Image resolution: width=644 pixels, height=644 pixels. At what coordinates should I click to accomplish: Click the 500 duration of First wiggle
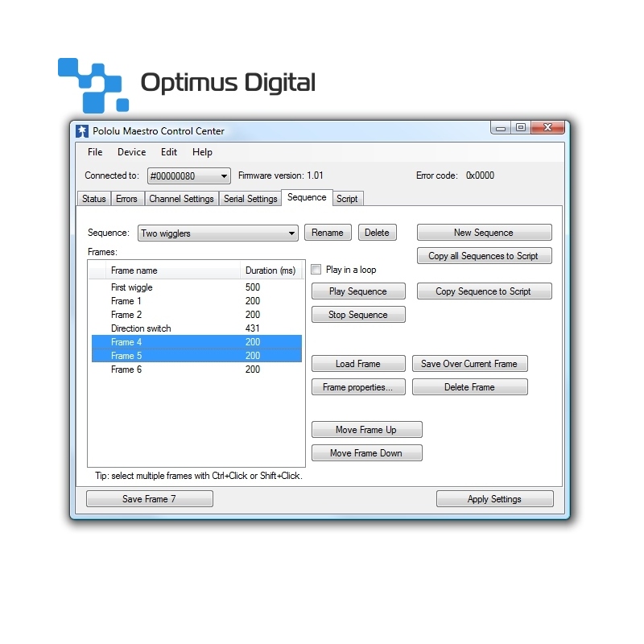tap(253, 287)
